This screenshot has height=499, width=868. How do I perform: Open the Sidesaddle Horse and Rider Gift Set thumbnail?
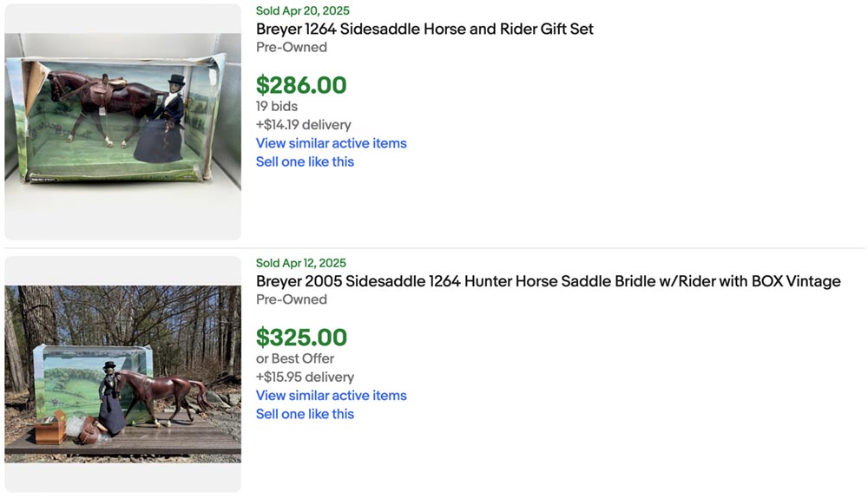pyautogui.click(x=122, y=121)
